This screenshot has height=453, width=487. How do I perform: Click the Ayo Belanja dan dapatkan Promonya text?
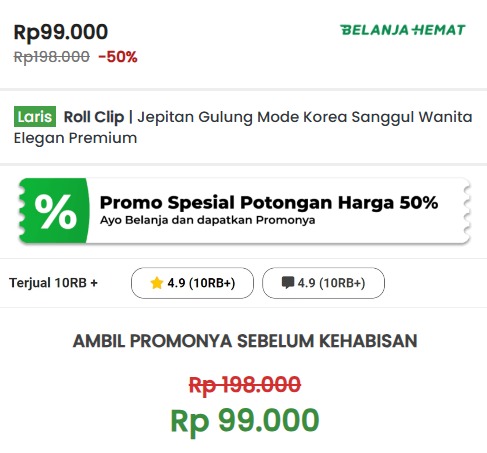[x=208, y=220]
